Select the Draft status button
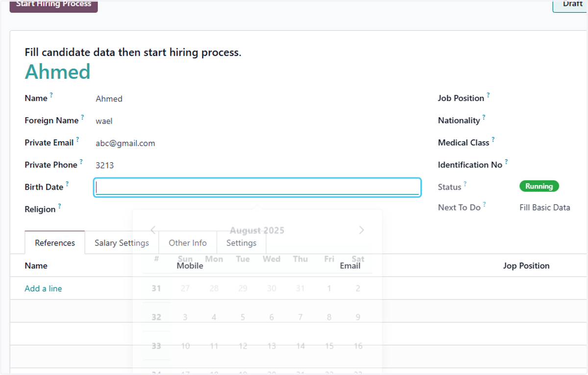The image size is (588, 375). pos(570,5)
